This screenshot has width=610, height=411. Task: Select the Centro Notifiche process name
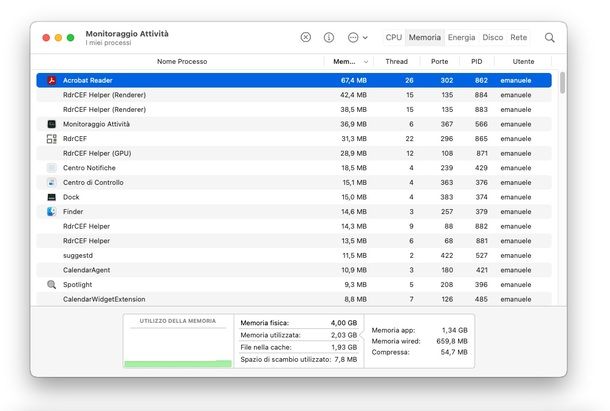pos(89,168)
